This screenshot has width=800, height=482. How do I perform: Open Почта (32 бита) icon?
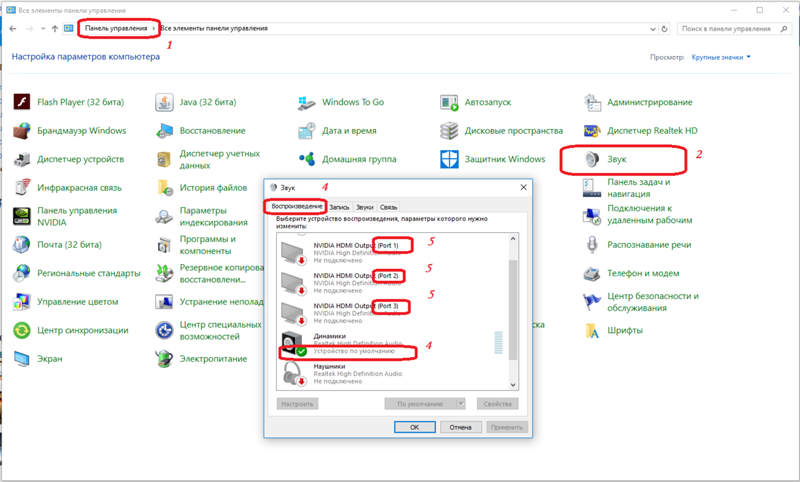(x=21, y=245)
